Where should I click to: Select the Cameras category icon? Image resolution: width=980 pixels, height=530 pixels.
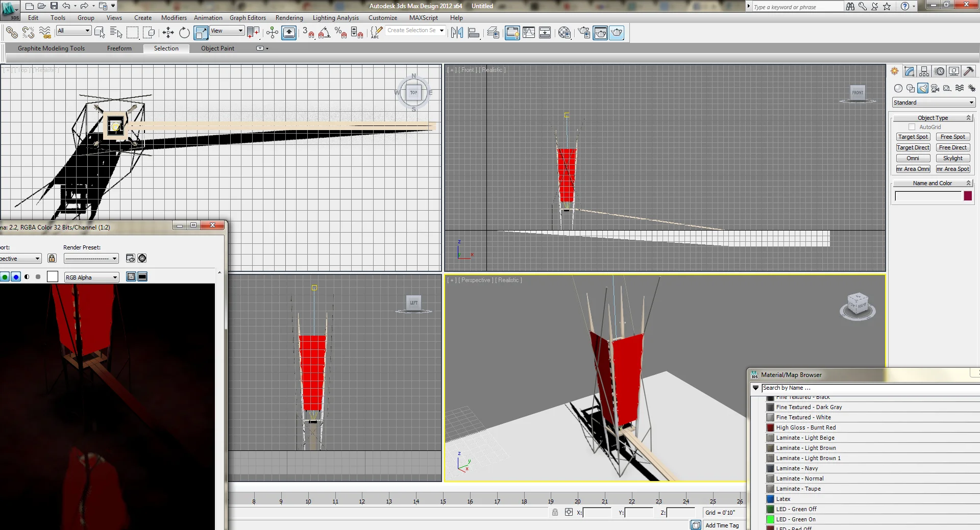(935, 88)
